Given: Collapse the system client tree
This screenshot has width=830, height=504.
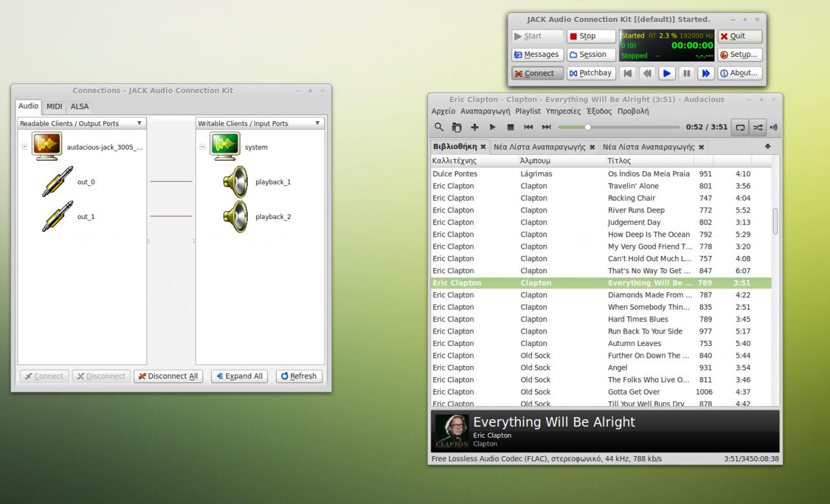Looking at the screenshot, I should [x=202, y=147].
